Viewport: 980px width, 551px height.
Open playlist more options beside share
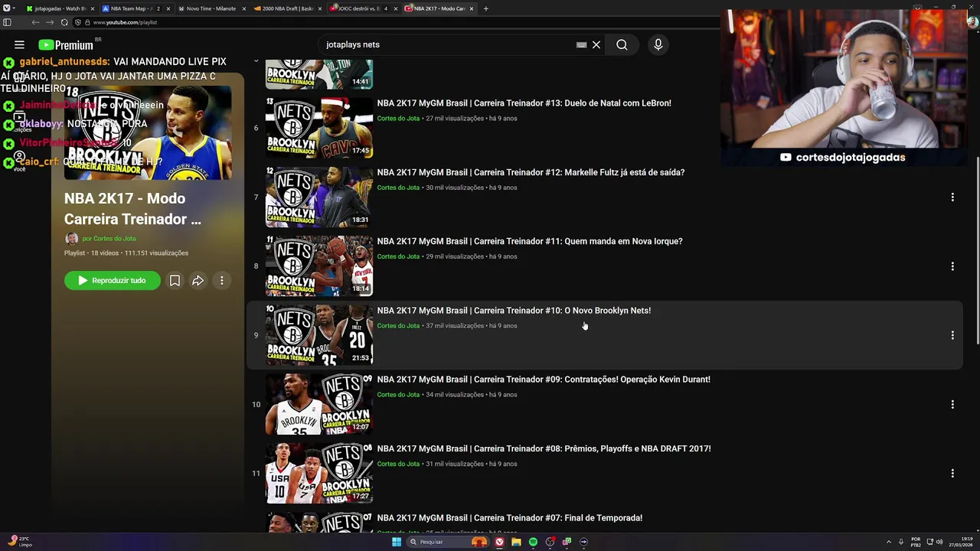click(221, 281)
